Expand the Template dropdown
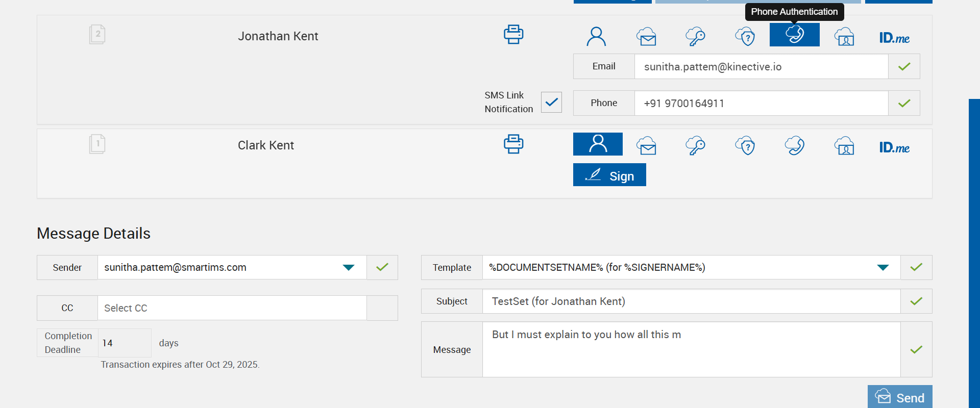980x408 pixels. coord(883,268)
